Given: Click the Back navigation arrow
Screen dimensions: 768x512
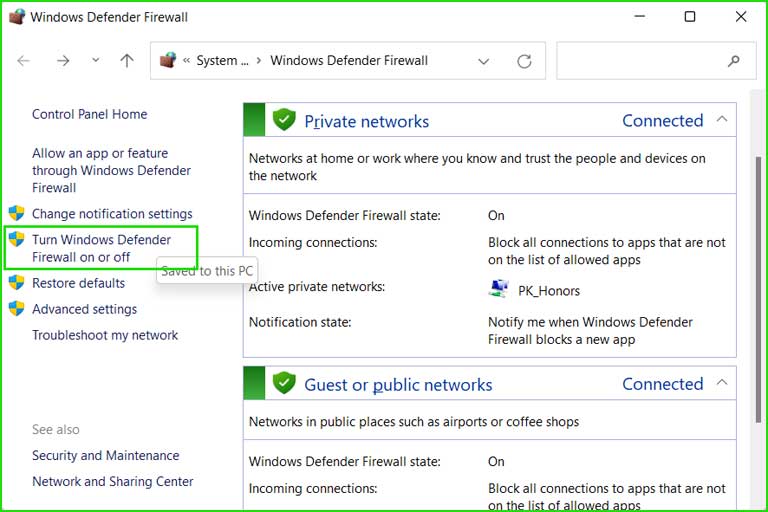Looking at the screenshot, I should coord(23,61).
